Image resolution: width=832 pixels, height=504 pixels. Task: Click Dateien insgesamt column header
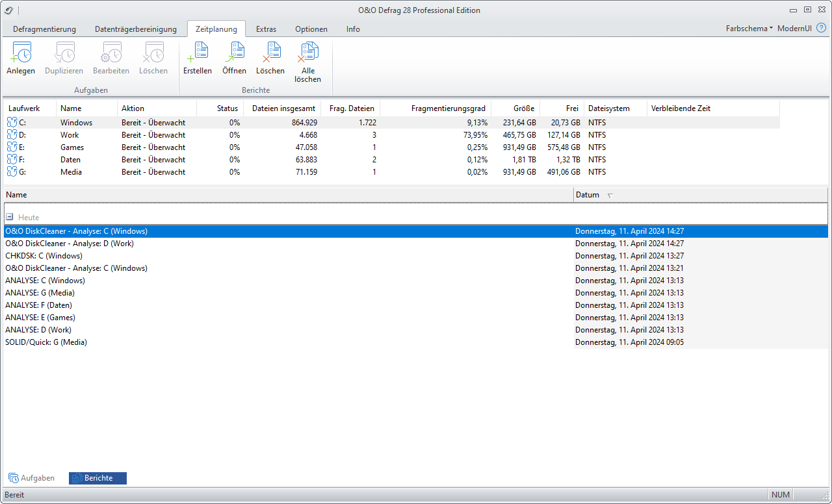pos(282,108)
